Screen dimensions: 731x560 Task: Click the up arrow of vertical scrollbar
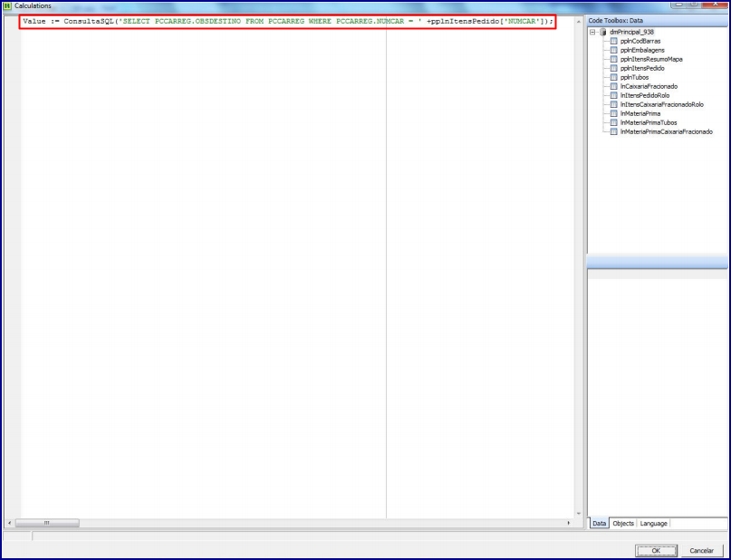tap(578, 22)
